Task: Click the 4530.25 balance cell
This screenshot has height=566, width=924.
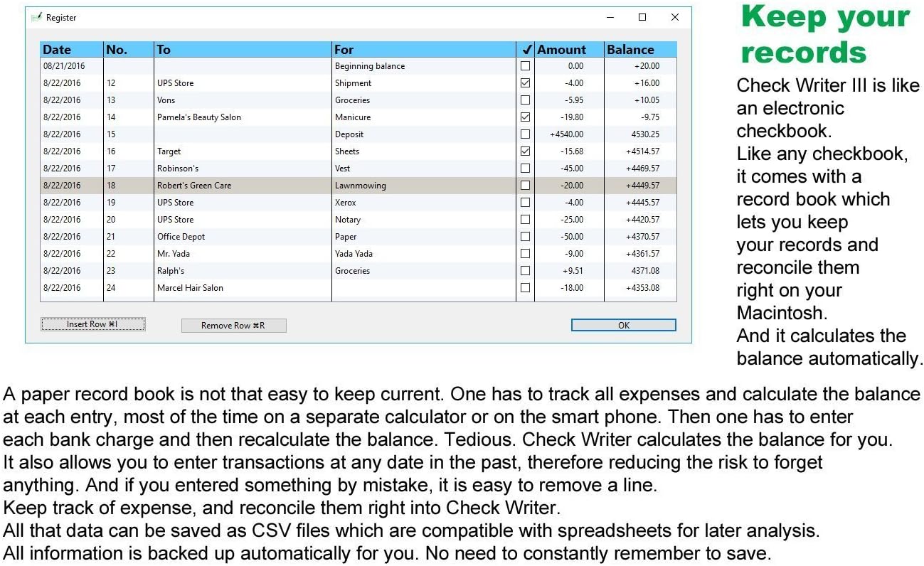Action: (x=640, y=134)
